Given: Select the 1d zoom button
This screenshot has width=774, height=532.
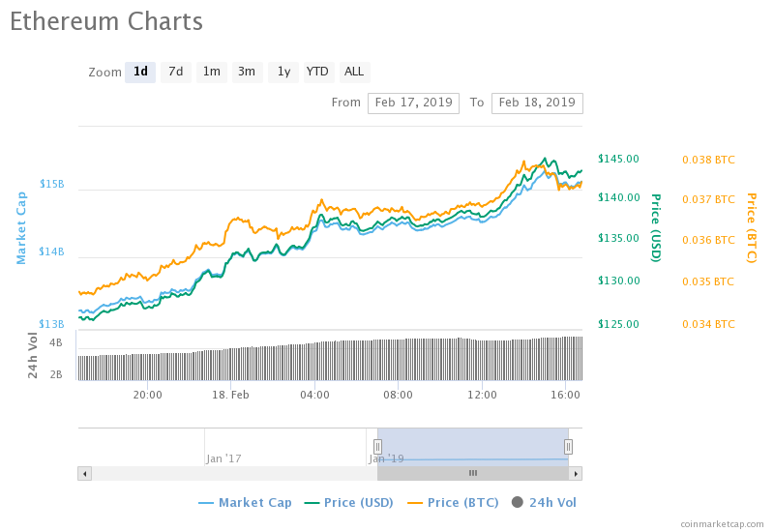Looking at the screenshot, I should tap(140, 72).
